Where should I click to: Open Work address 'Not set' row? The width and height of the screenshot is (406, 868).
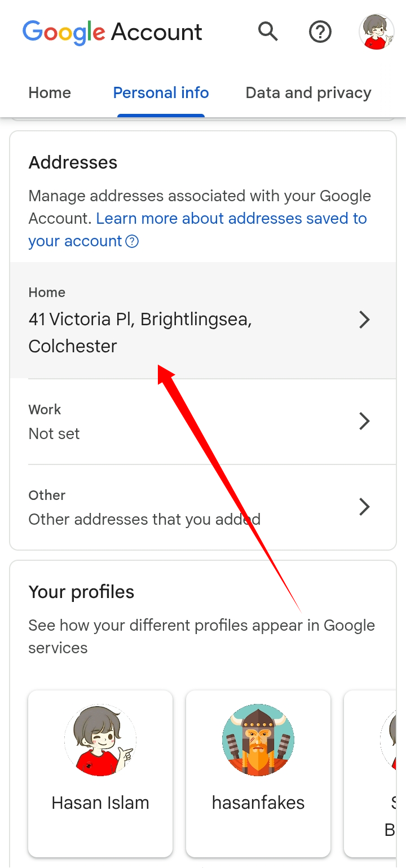click(x=54, y=433)
